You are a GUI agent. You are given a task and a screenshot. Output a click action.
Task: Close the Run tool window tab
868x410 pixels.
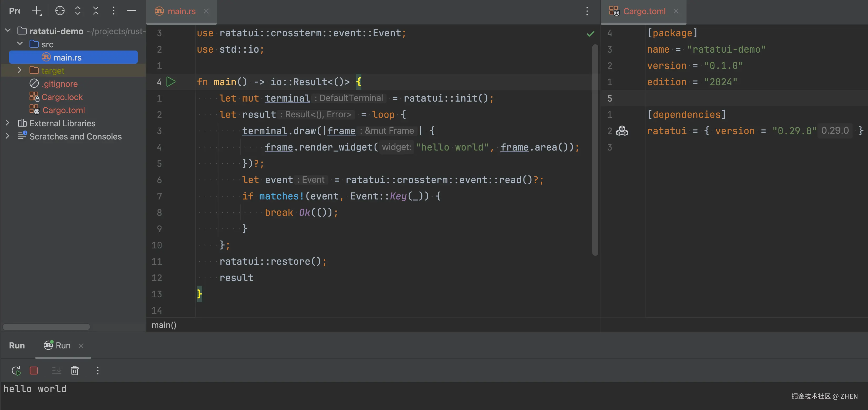(x=81, y=346)
